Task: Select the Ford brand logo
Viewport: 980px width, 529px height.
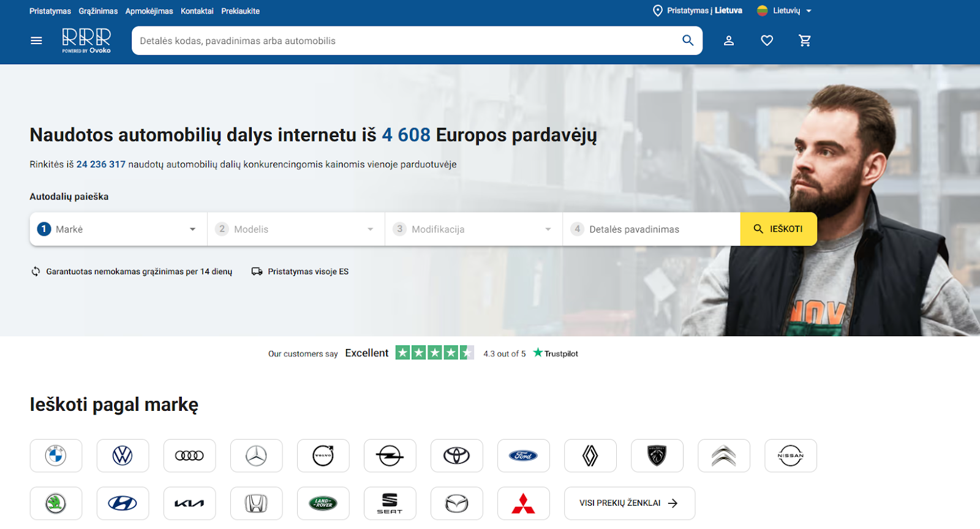Action: pos(523,456)
